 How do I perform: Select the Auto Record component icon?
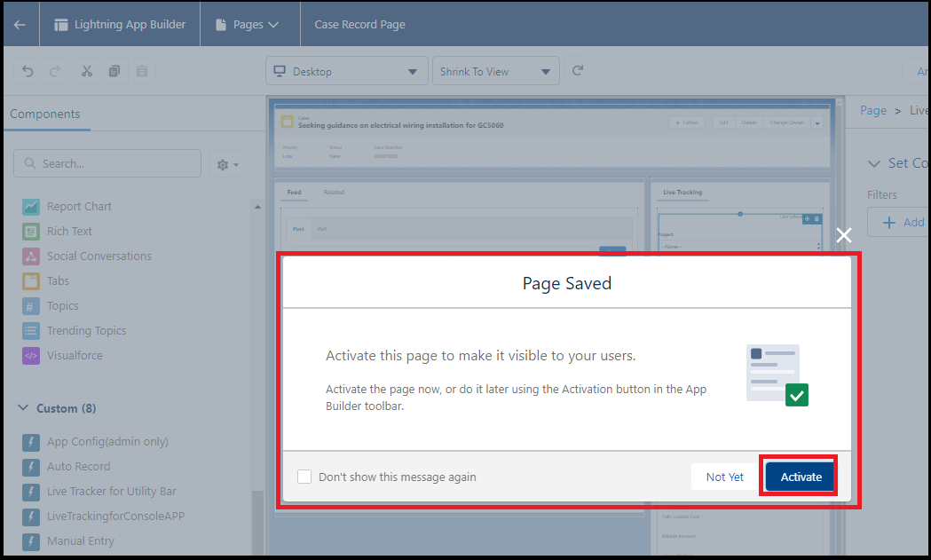coord(31,467)
